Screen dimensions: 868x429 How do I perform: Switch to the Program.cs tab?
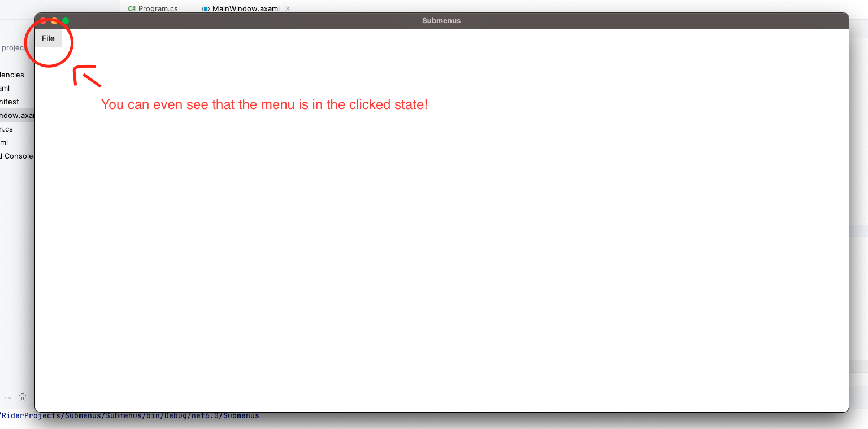tap(153, 8)
